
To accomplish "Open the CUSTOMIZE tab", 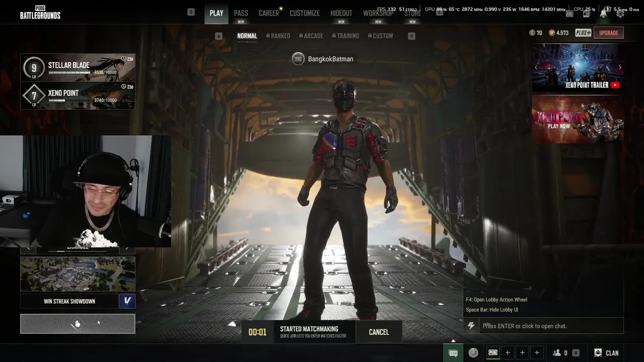I will (304, 14).
